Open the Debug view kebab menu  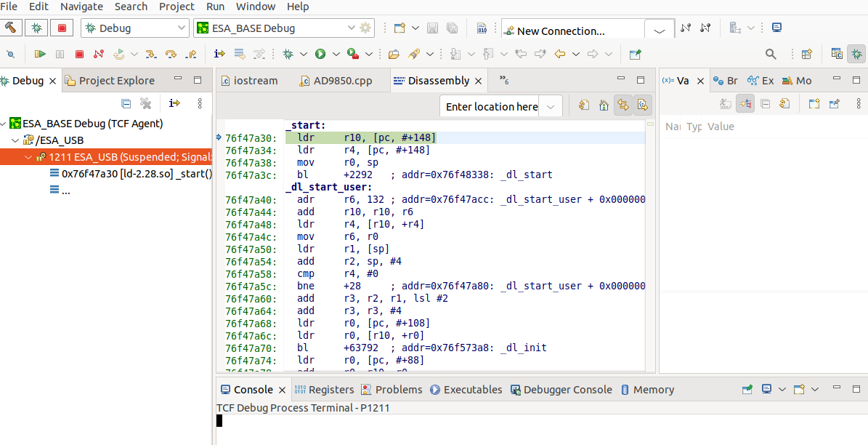pyautogui.click(x=200, y=103)
